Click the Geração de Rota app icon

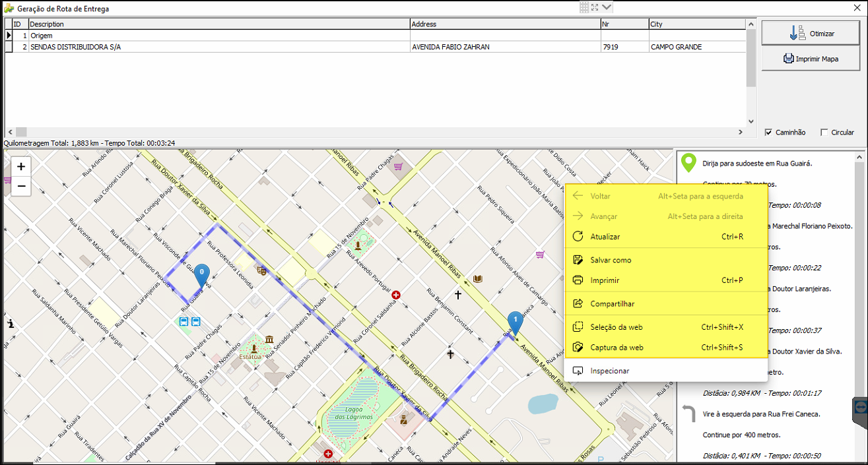click(9, 9)
